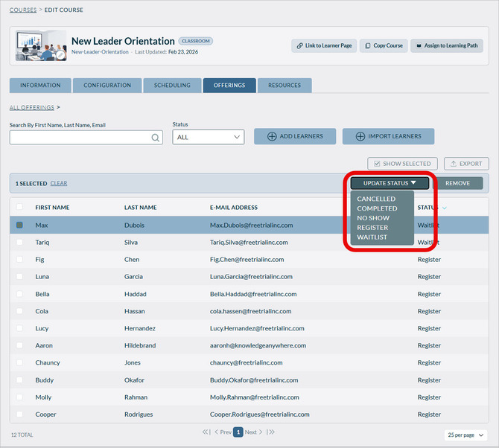The height and width of the screenshot is (448, 499).
Task: Check the Aaron Hildebrand row checkbox
Action: (x=19, y=345)
